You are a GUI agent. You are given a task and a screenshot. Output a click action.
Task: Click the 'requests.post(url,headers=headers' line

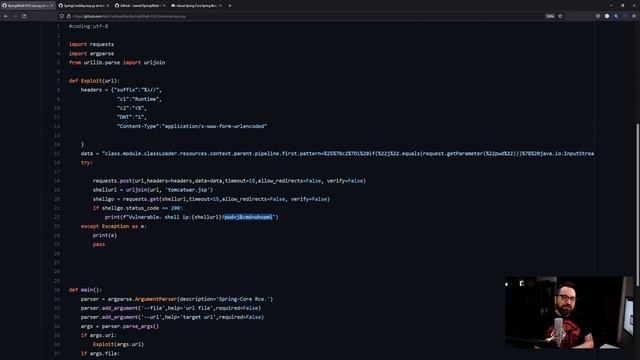pos(229,181)
